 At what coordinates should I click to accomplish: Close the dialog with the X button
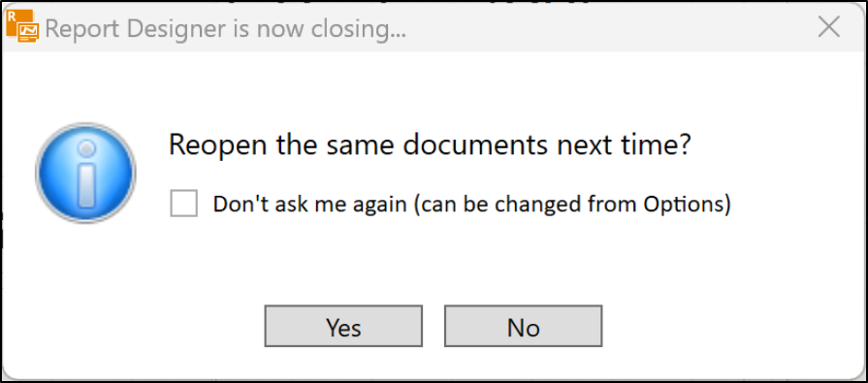[x=828, y=27]
